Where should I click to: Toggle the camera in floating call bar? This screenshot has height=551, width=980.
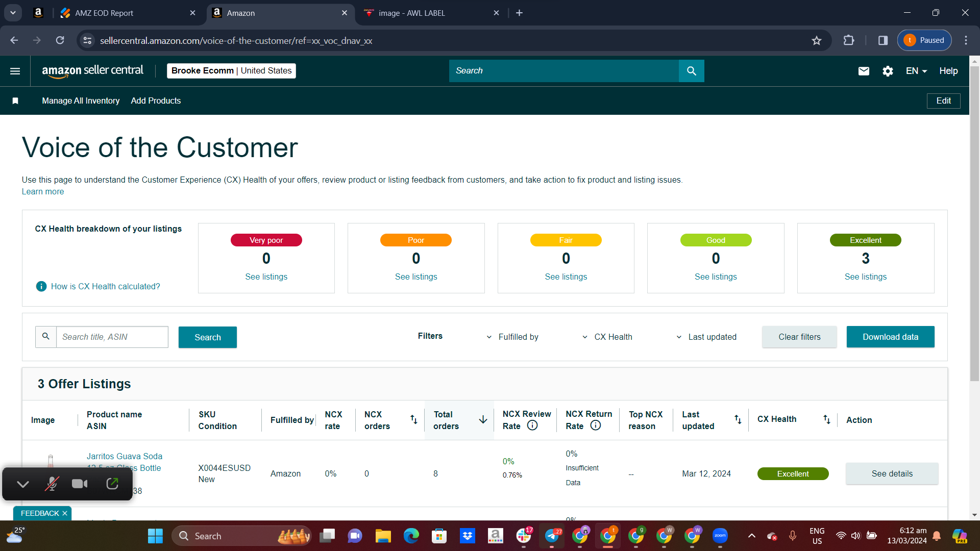pos(80,484)
